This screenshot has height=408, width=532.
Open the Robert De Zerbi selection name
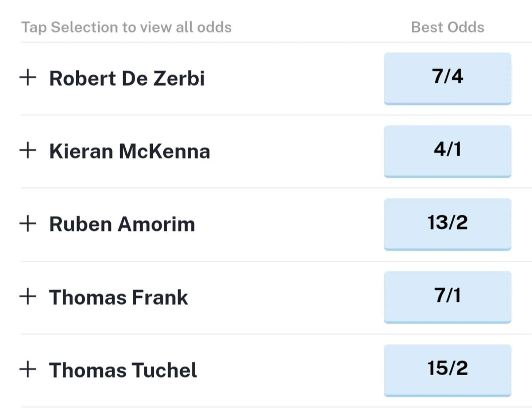pos(127,78)
